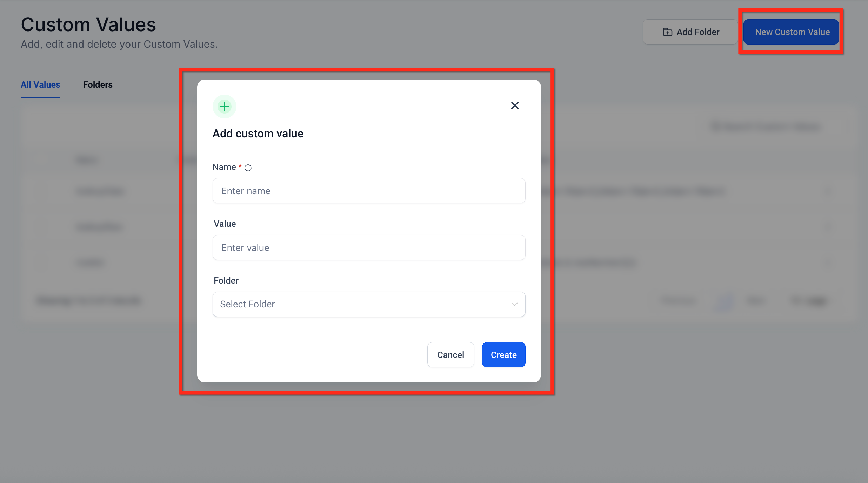This screenshot has height=483, width=868.
Task: Click the blue Create button
Action: 503,355
